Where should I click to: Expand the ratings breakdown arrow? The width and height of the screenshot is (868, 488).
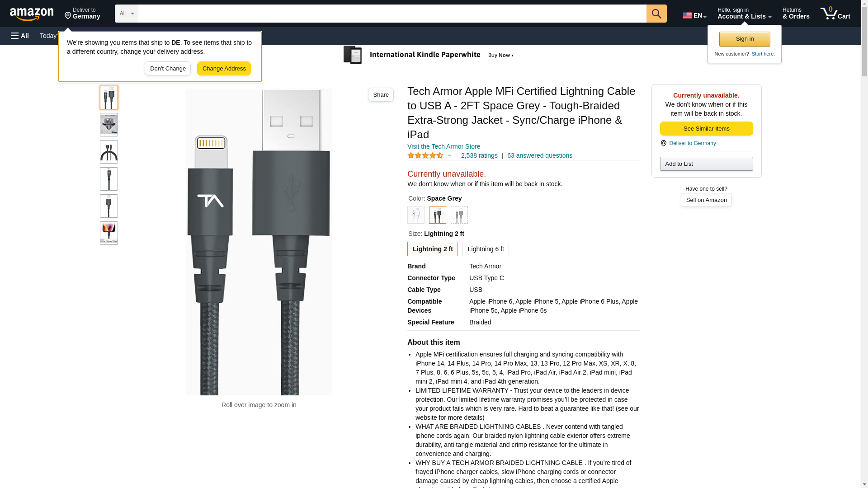click(449, 156)
